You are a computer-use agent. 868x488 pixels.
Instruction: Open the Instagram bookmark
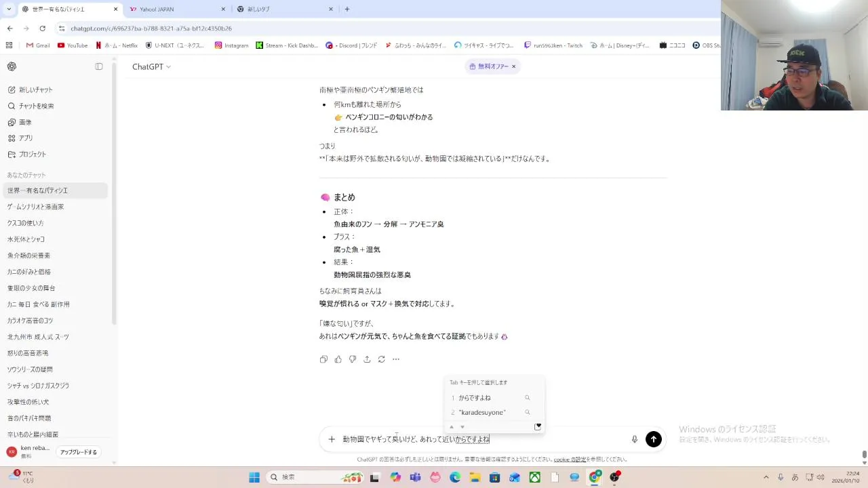pos(231,45)
